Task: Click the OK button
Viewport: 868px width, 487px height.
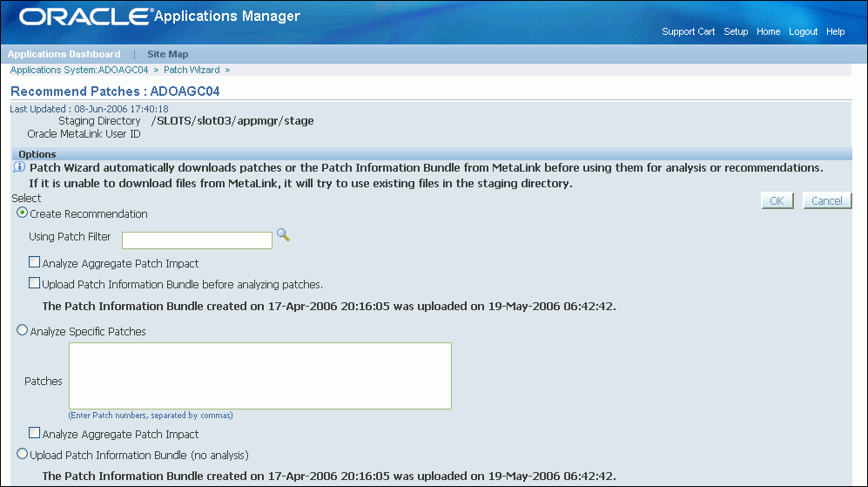Action: click(x=777, y=200)
